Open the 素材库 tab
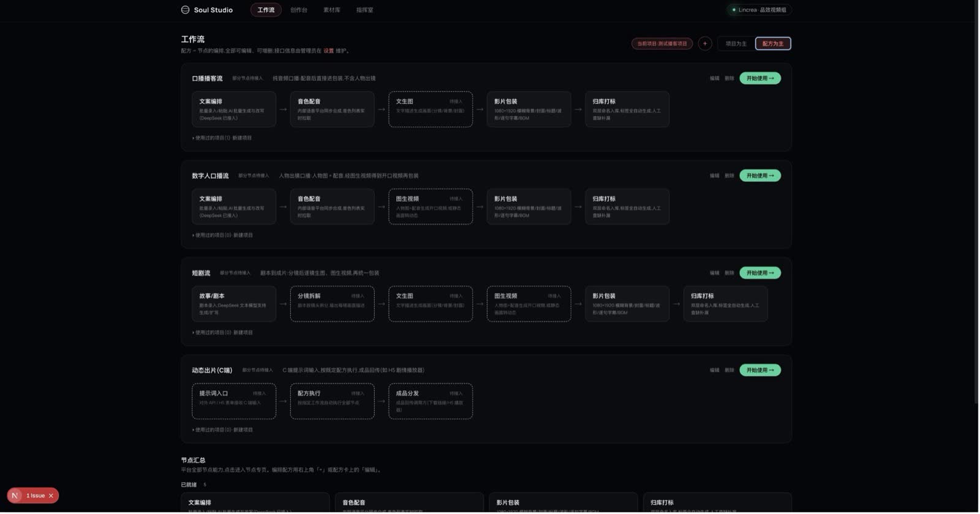The height and width of the screenshot is (514, 980). [332, 10]
